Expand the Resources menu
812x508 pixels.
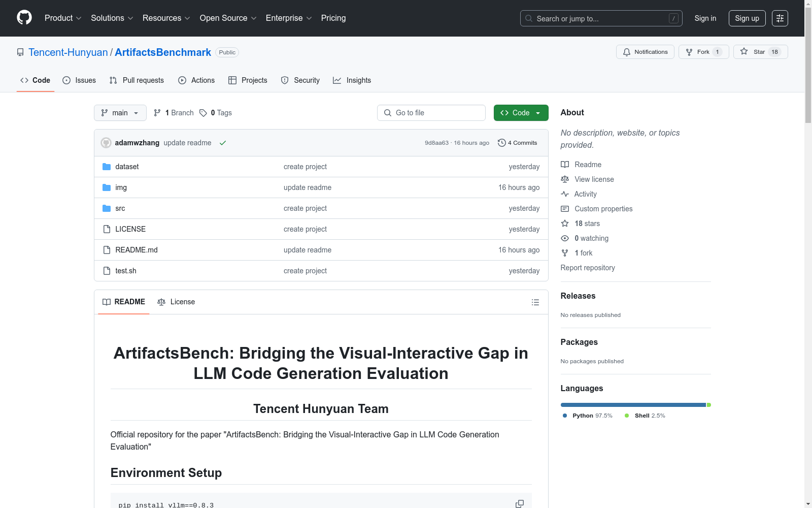166,18
